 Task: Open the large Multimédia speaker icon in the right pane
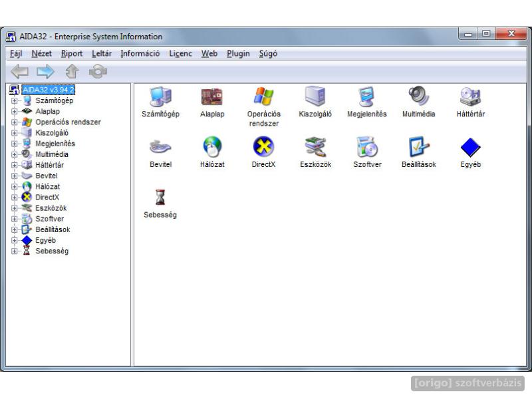pyautogui.click(x=419, y=96)
